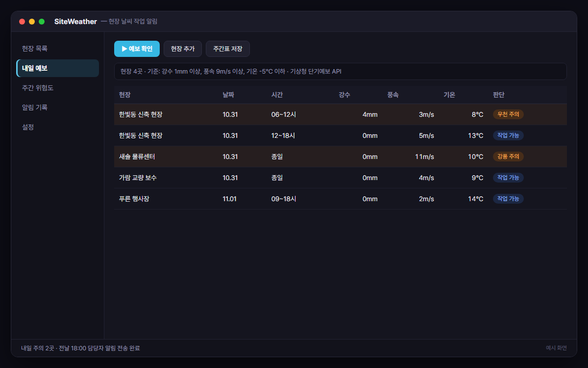Screen dimensions: 588x368
Task: Click the 8°C temperature value
Action: (x=477, y=114)
